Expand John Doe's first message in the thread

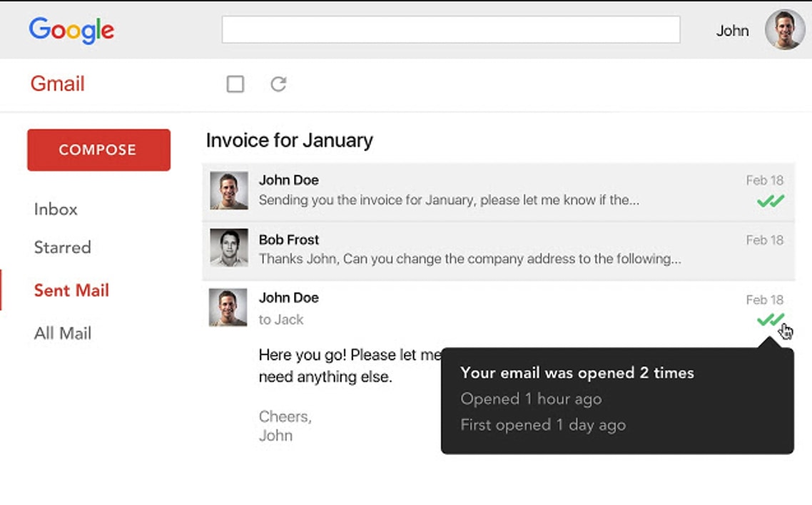[464, 190]
